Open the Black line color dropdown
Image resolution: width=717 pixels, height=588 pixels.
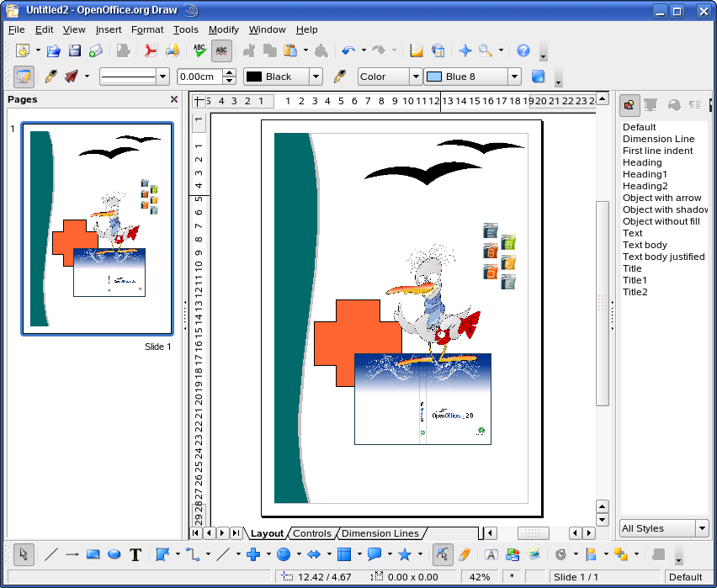(x=316, y=77)
